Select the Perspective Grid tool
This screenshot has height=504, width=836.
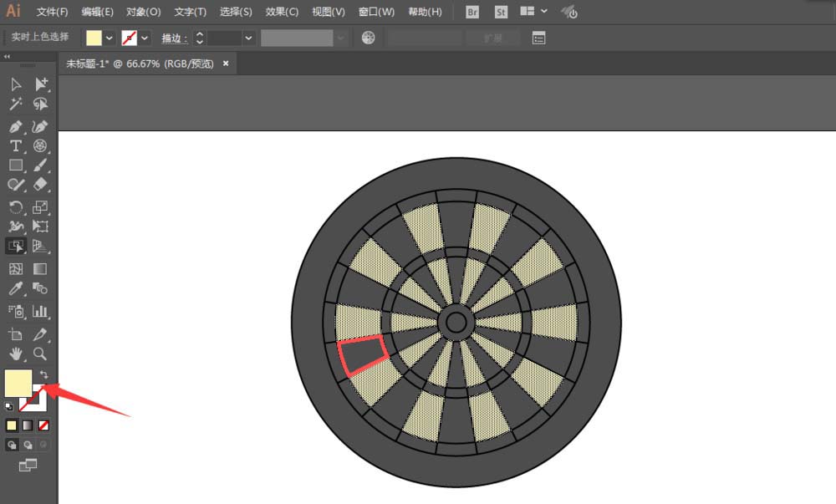point(40,246)
